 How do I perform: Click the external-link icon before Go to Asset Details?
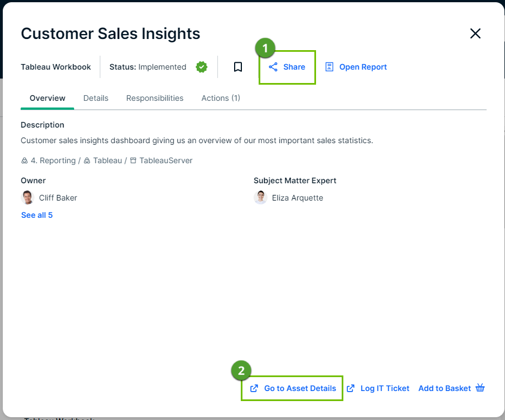coord(254,388)
